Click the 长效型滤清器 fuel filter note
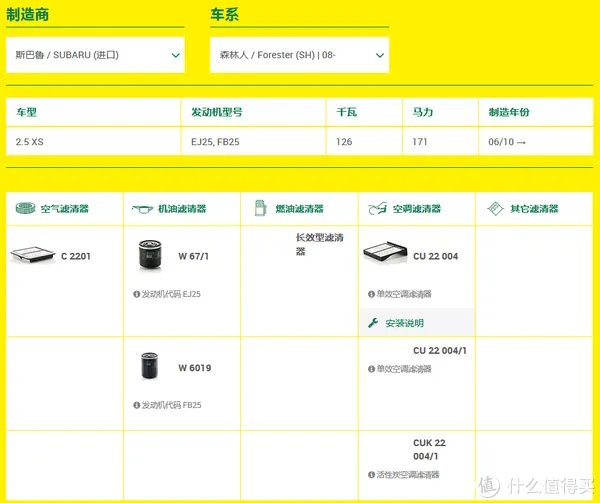600x503 pixels. pyautogui.click(x=320, y=244)
